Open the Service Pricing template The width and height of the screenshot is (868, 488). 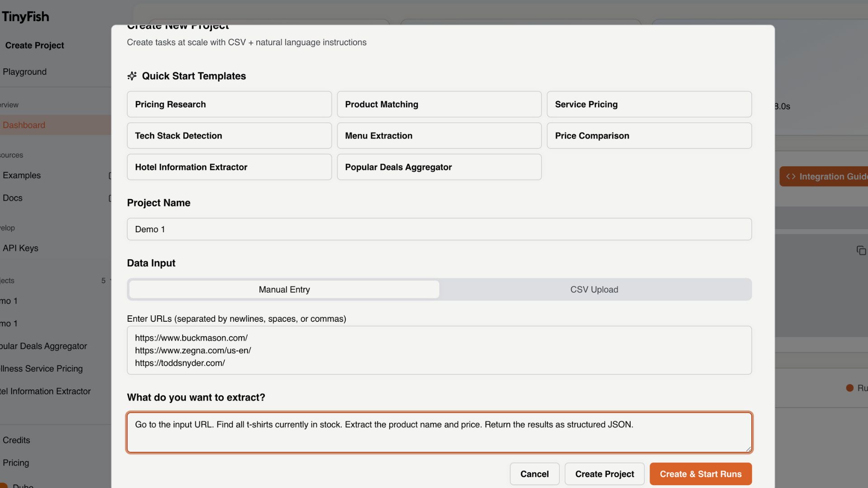point(649,104)
